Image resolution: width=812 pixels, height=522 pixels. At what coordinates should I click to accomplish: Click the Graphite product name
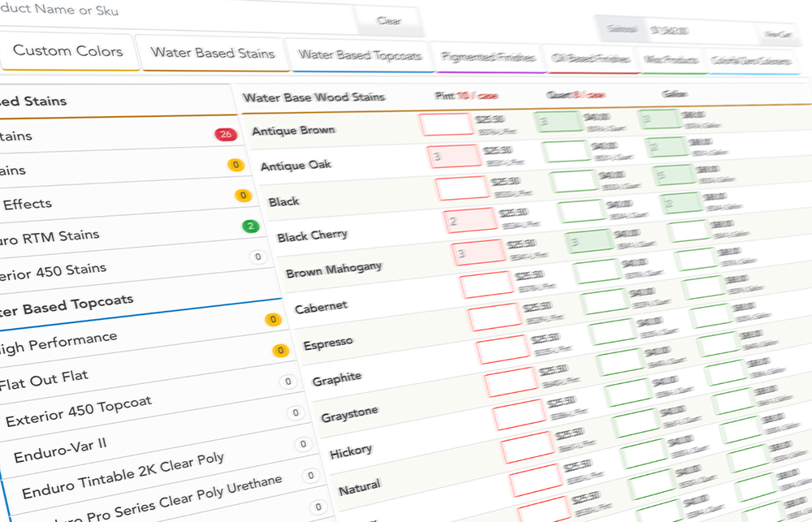tap(337, 379)
